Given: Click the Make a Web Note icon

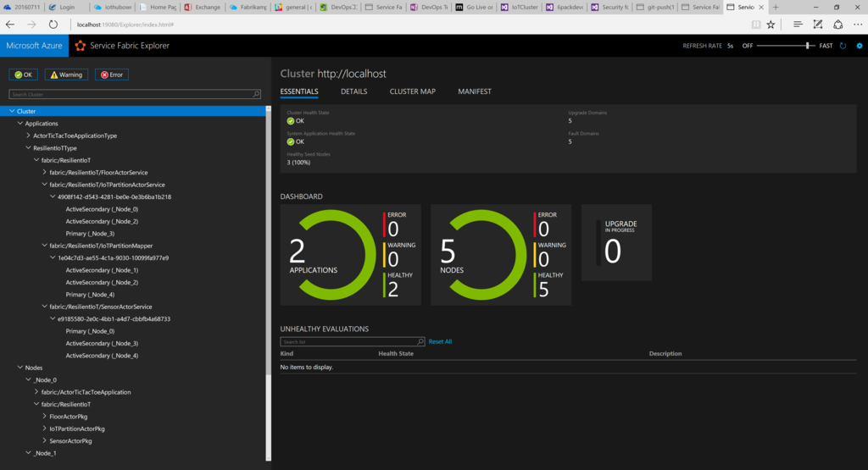Looking at the screenshot, I should [x=818, y=25].
